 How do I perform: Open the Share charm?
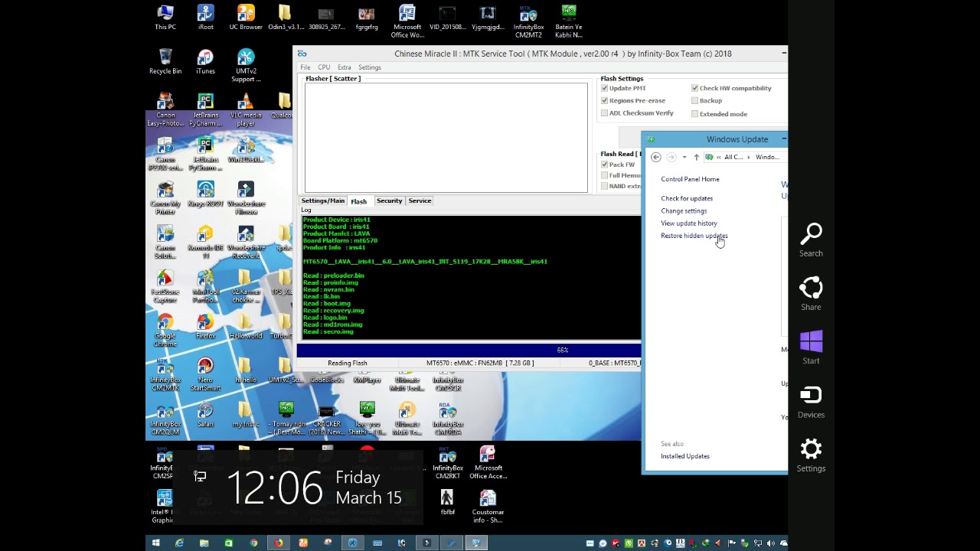811,293
